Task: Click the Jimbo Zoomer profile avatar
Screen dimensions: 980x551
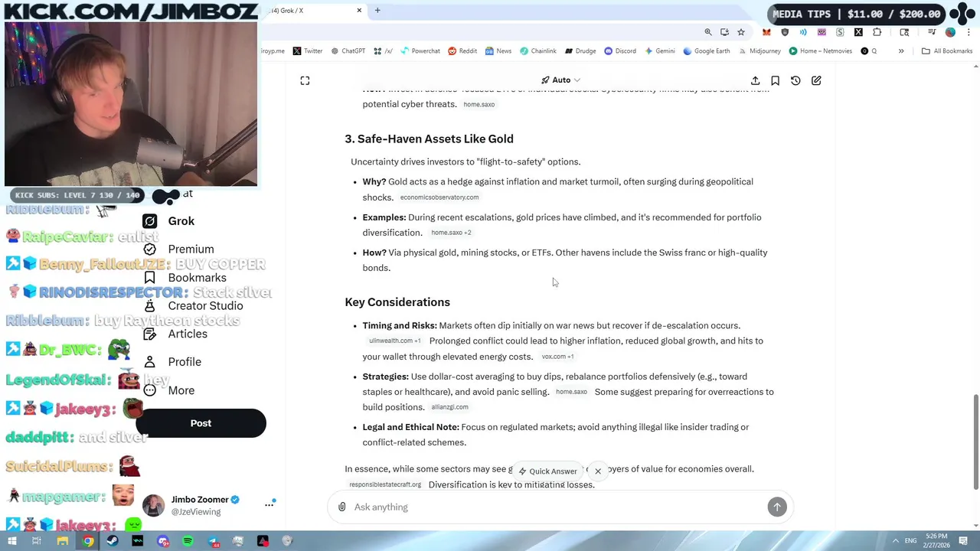Action: point(153,506)
